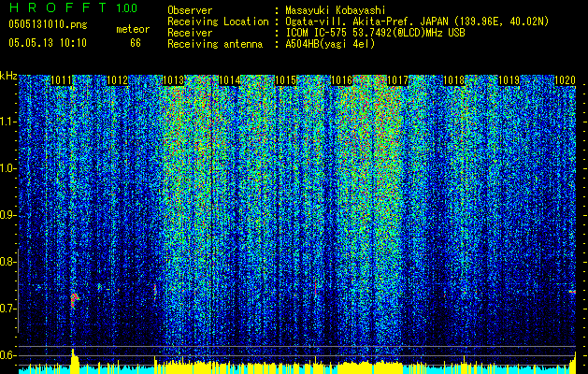Click the 0.9 kHz axis label
This screenshot has height=374, width=588.
pos(7,215)
